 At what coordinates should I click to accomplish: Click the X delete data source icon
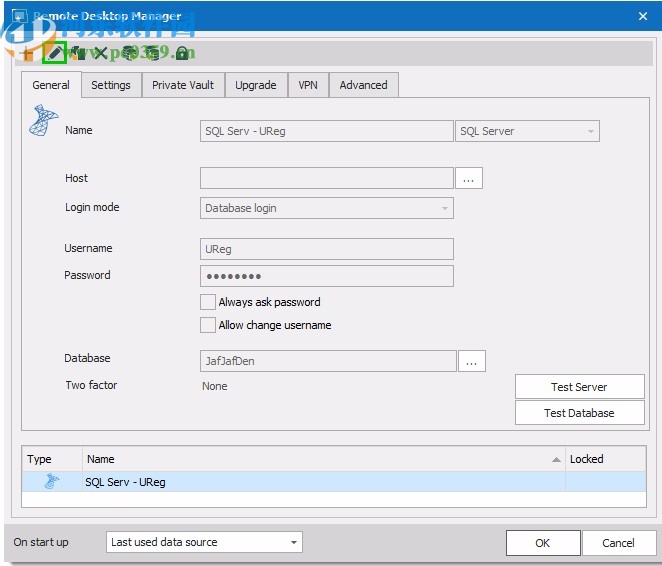tap(100, 53)
